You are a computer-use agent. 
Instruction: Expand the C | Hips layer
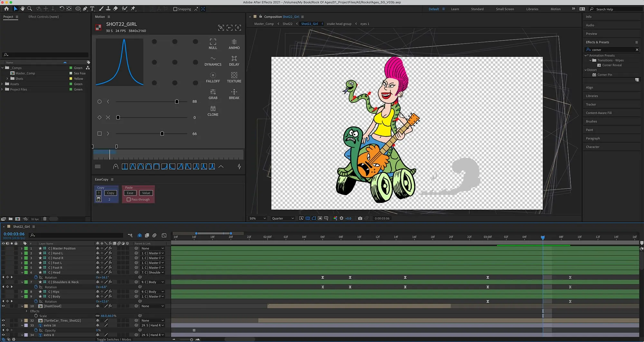point(22,292)
